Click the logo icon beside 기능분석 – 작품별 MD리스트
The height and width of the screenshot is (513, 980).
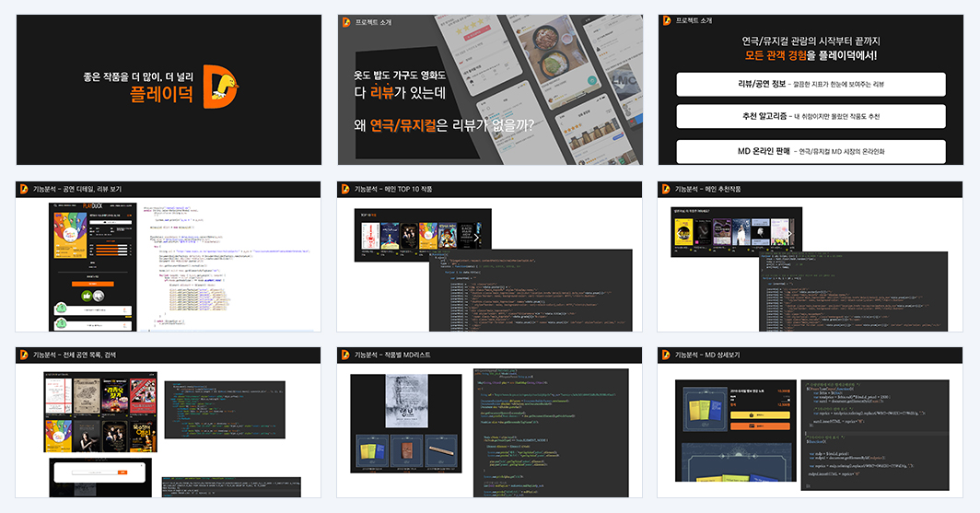click(x=345, y=355)
